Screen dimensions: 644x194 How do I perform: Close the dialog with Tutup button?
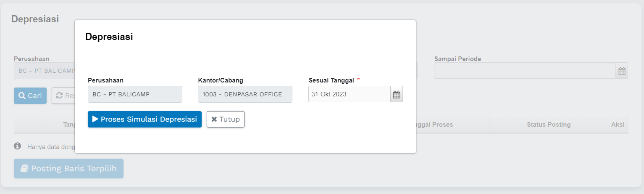226,119
